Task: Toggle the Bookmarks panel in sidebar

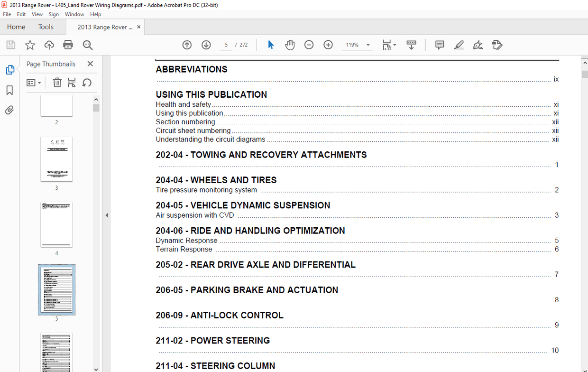Action: pyautogui.click(x=9, y=90)
